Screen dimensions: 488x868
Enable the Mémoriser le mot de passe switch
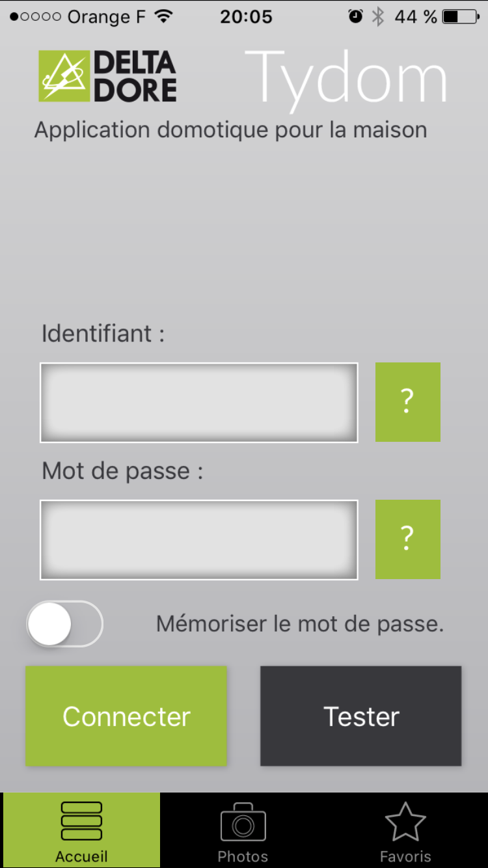tap(64, 624)
